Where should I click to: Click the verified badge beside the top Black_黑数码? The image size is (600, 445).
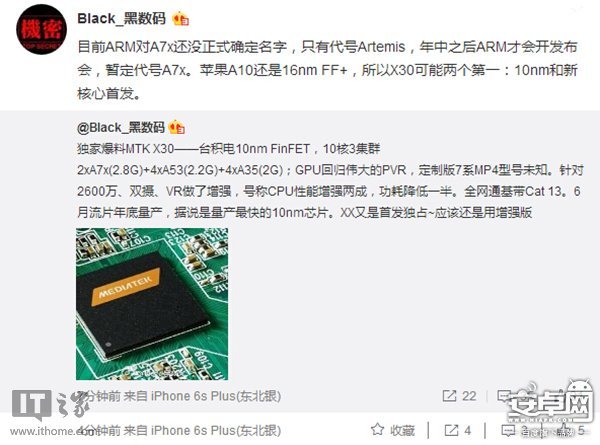181,19
